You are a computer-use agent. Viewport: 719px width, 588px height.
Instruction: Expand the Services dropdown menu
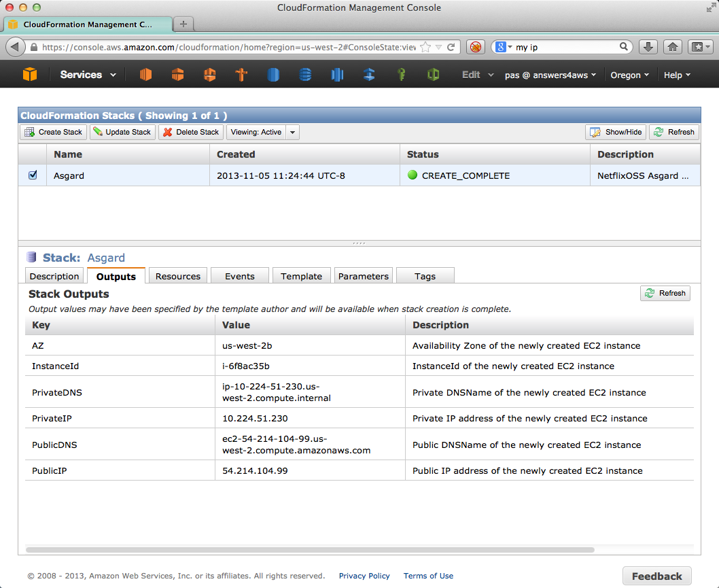[x=88, y=75]
